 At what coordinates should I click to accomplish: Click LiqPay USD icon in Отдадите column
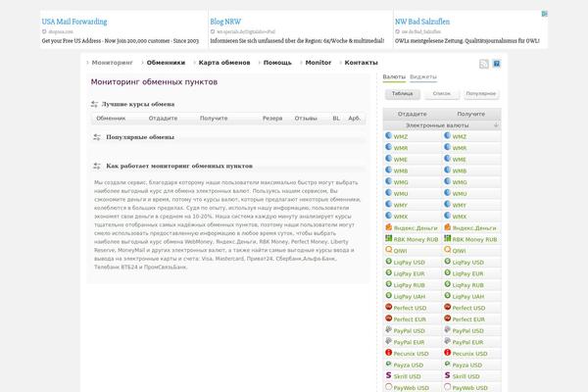(x=388, y=262)
